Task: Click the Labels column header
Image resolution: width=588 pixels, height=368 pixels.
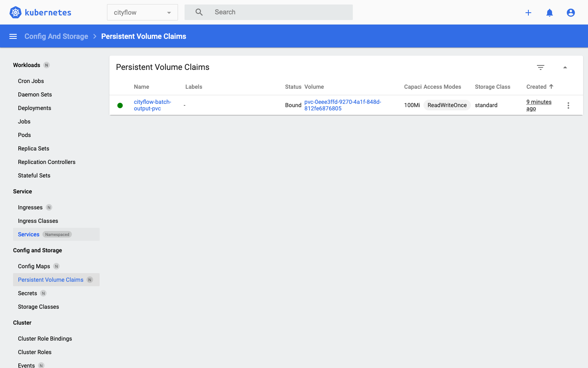Action: [x=194, y=87]
